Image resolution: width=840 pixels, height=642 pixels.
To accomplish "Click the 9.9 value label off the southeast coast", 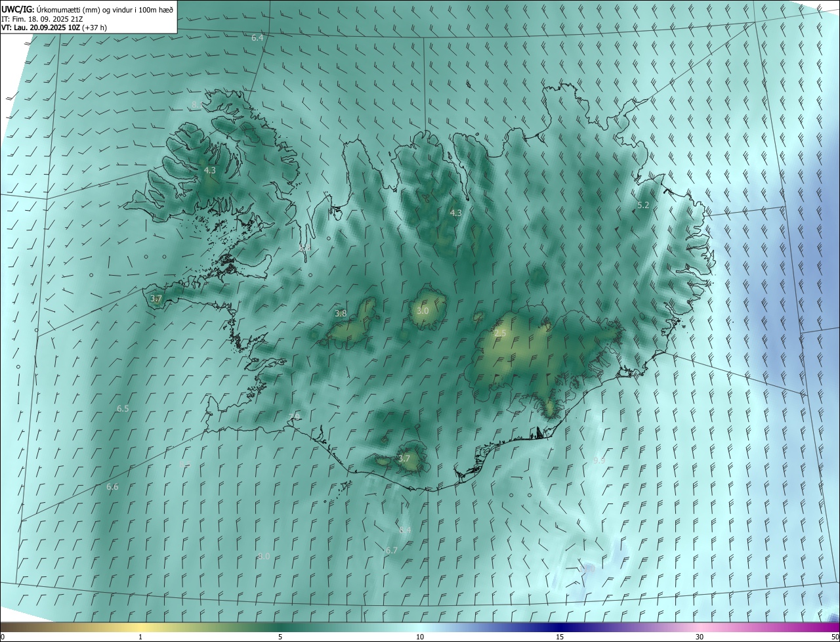I will pyautogui.click(x=598, y=461).
